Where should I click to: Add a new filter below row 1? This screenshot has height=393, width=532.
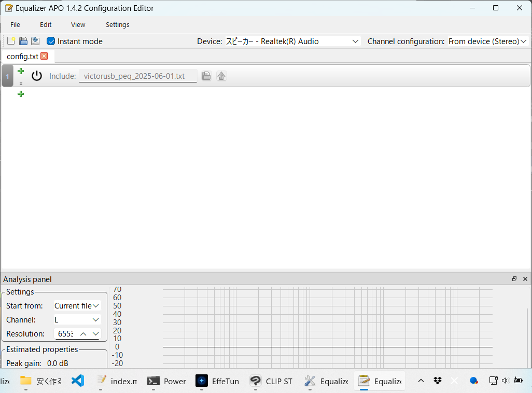pos(21,94)
